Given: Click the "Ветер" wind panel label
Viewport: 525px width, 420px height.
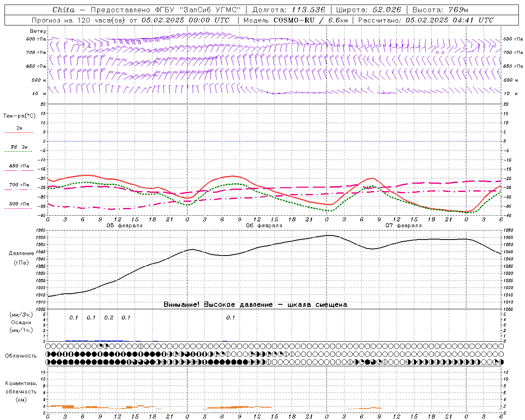Looking at the screenshot, I should (x=38, y=31).
